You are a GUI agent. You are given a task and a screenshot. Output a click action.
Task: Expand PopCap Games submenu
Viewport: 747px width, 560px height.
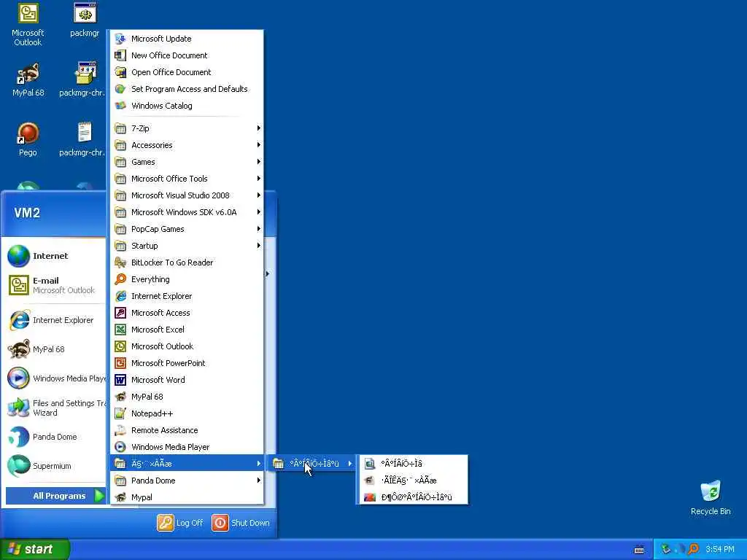click(x=187, y=228)
